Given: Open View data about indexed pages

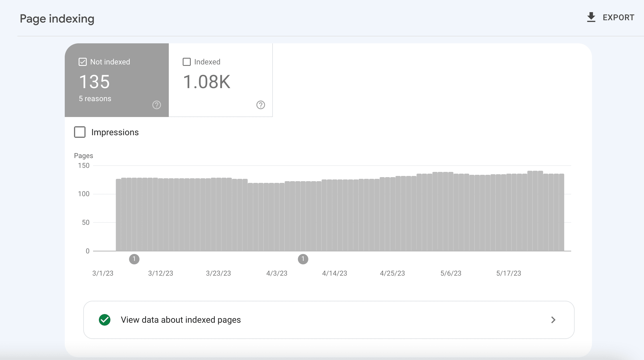Looking at the screenshot, I should click(329, 320).
